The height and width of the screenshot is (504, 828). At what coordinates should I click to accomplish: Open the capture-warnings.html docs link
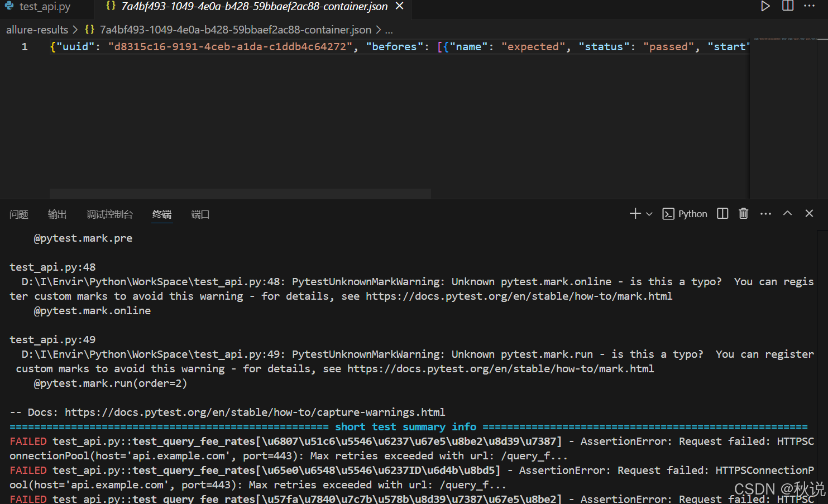pos(255,412)
